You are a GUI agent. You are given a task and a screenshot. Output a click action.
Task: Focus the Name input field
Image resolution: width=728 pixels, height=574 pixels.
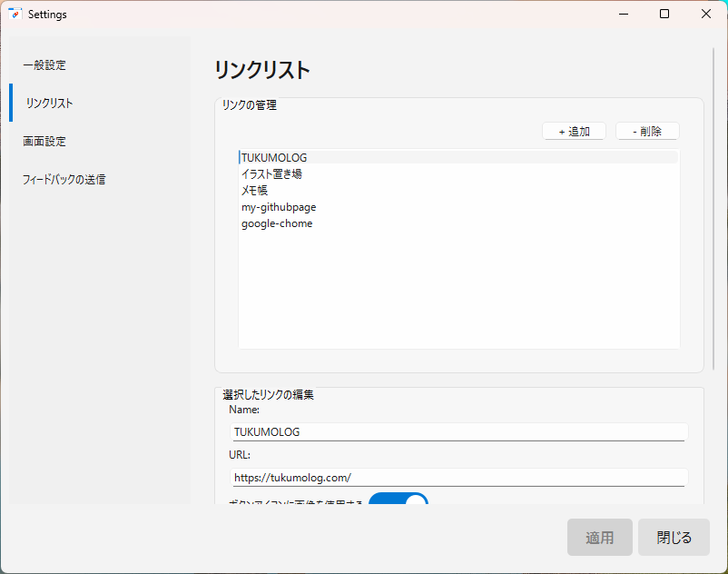(x=458, y=432)
